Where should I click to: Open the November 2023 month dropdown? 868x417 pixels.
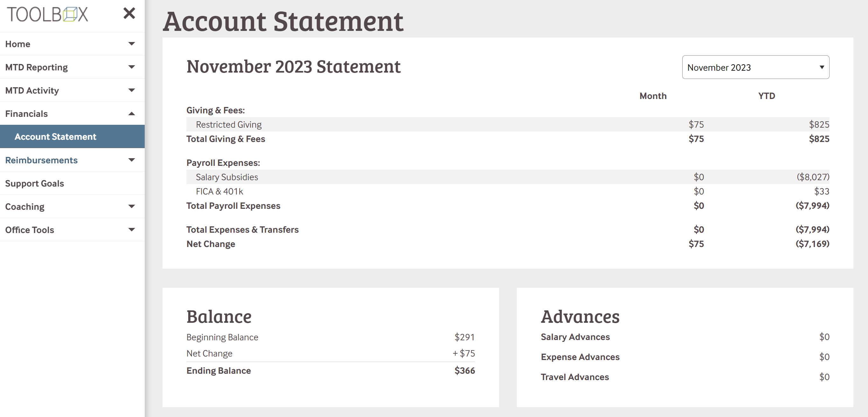[755, 67]
